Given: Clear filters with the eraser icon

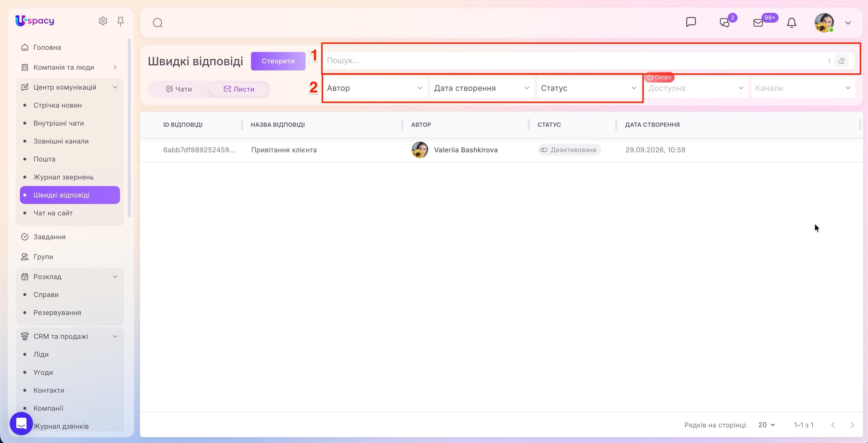Looking at the screenshot, I should pyautogui.click(x=841, y=61).
